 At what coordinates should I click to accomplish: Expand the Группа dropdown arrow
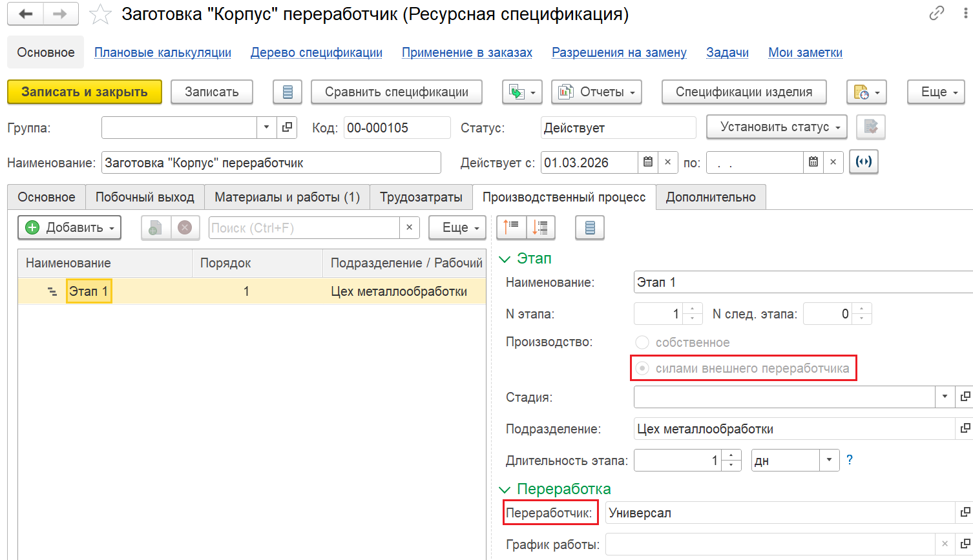point(266,127)
